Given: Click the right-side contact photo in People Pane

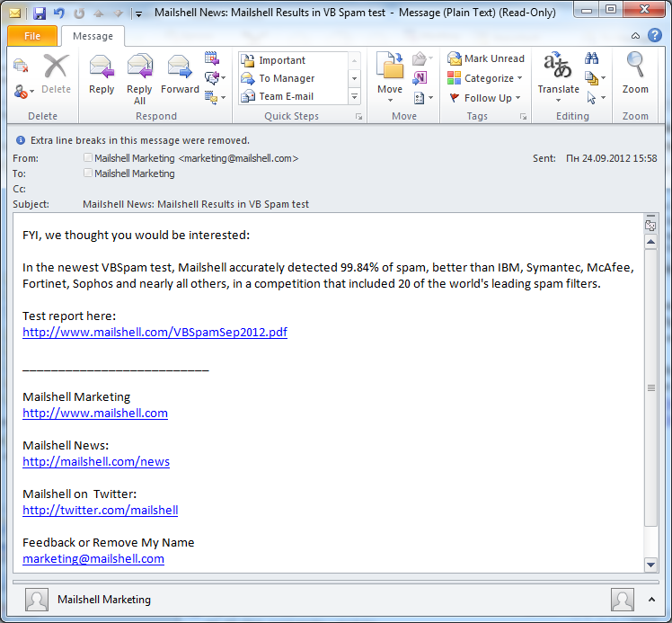Looking at the screenshot, I should (623, 600).
